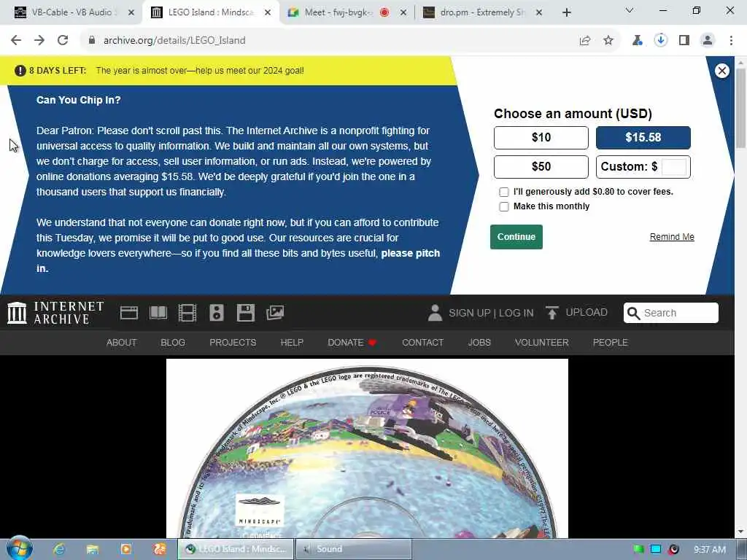Reload the archive.org page
747x560 pixels.
point(63,41)
